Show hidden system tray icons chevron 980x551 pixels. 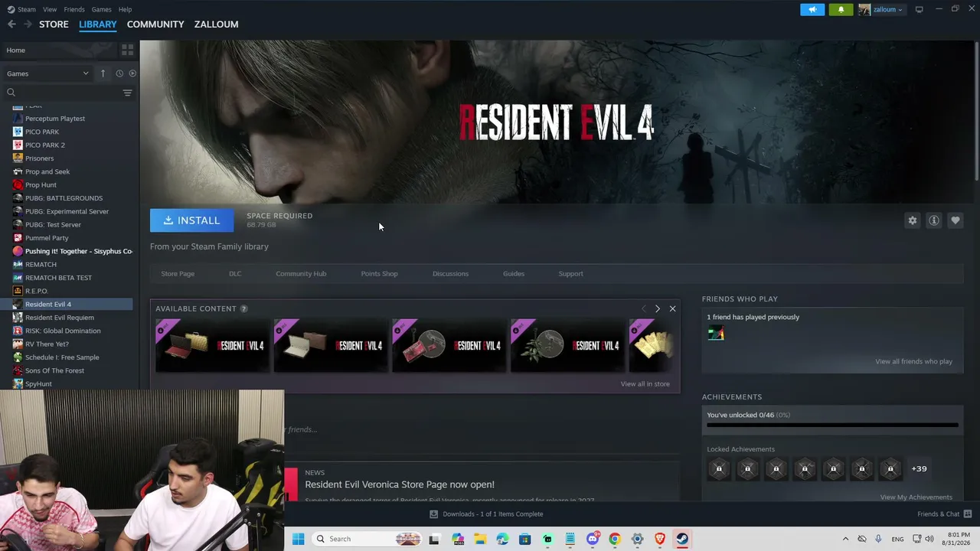point(845,539)
